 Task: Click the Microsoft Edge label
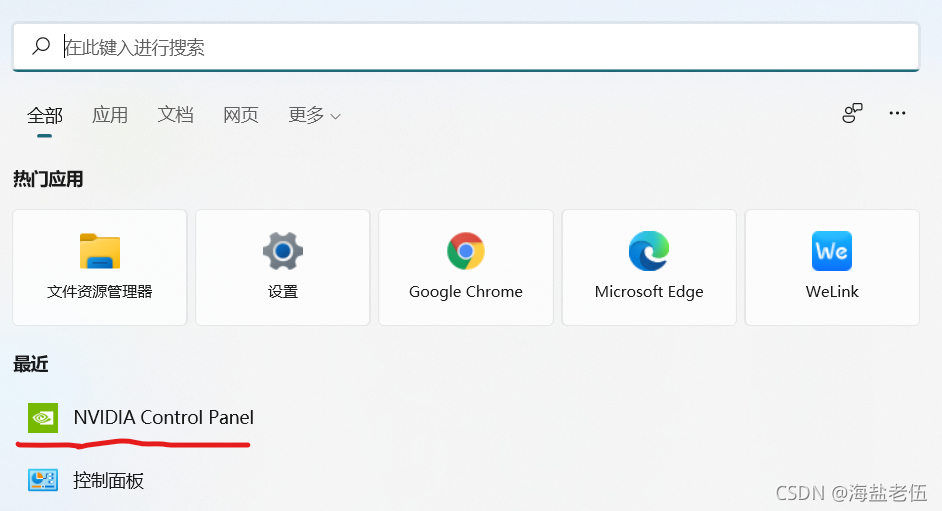point(649,292)
